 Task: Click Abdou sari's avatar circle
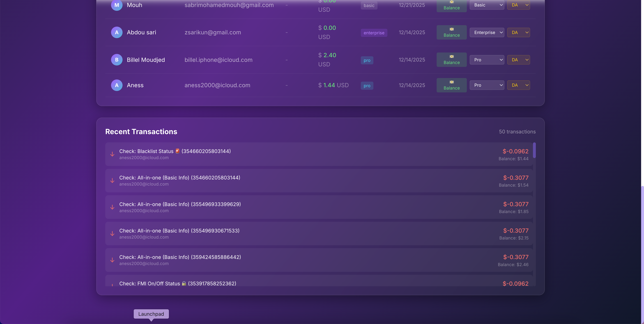(116, 32)
